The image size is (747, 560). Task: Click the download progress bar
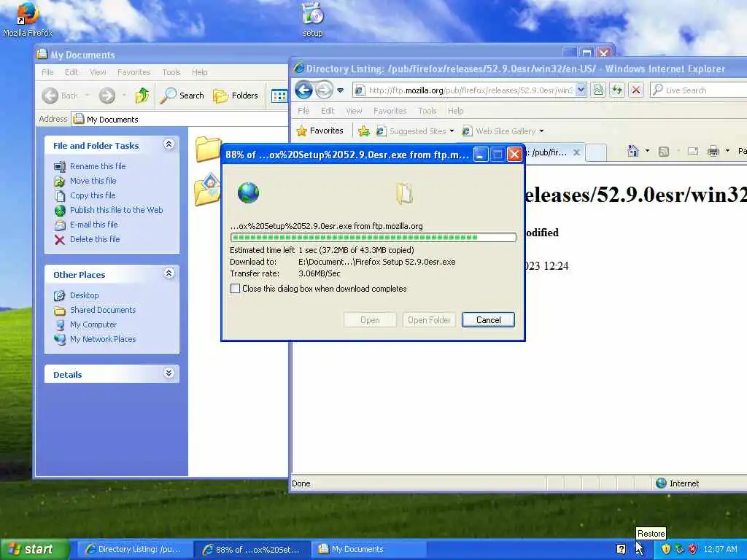[373, 237]
